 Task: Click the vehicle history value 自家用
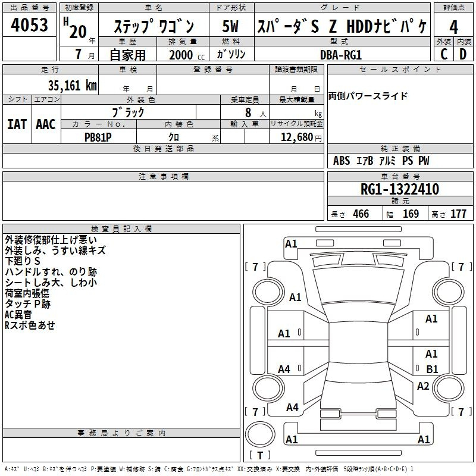pyautogui.click(x=127, y=55)
